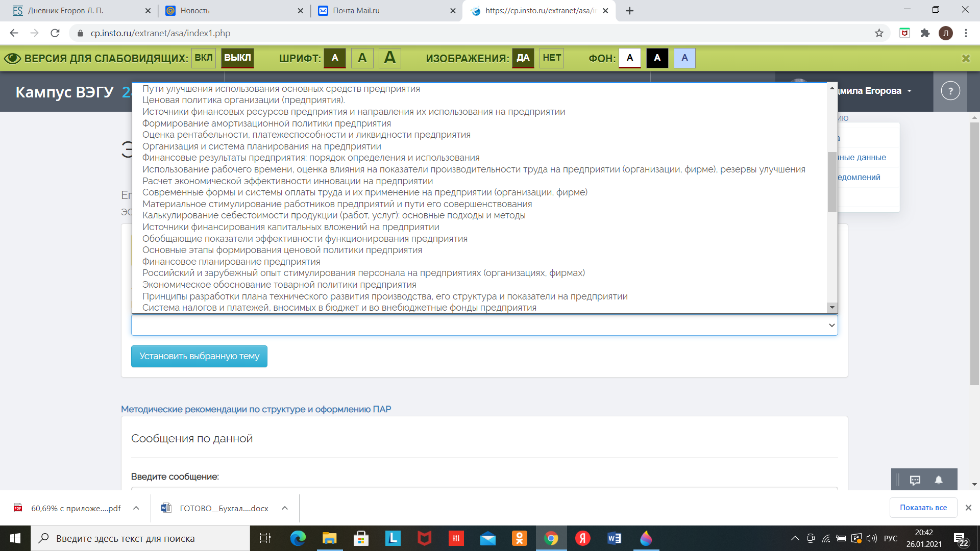Screen dimensions: 980x551
Task: Open Yandex browser from taskbar
Action: (582, 538)
